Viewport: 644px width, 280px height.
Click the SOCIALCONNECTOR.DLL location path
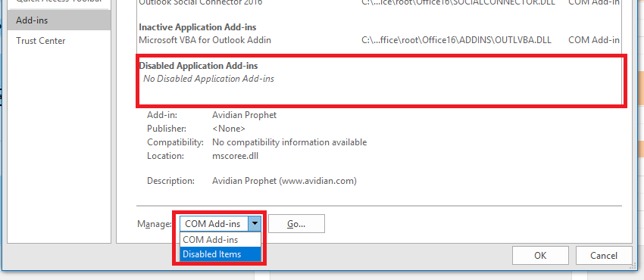pos(455,2)
